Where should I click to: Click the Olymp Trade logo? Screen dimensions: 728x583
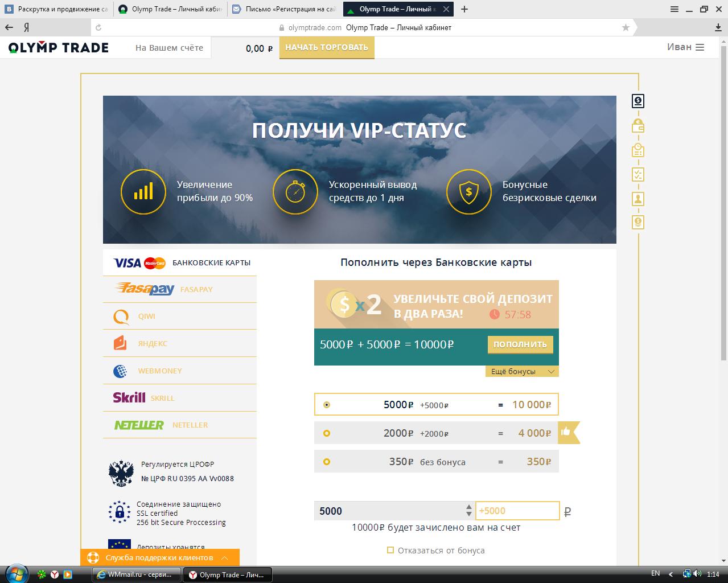pos(59,48)
